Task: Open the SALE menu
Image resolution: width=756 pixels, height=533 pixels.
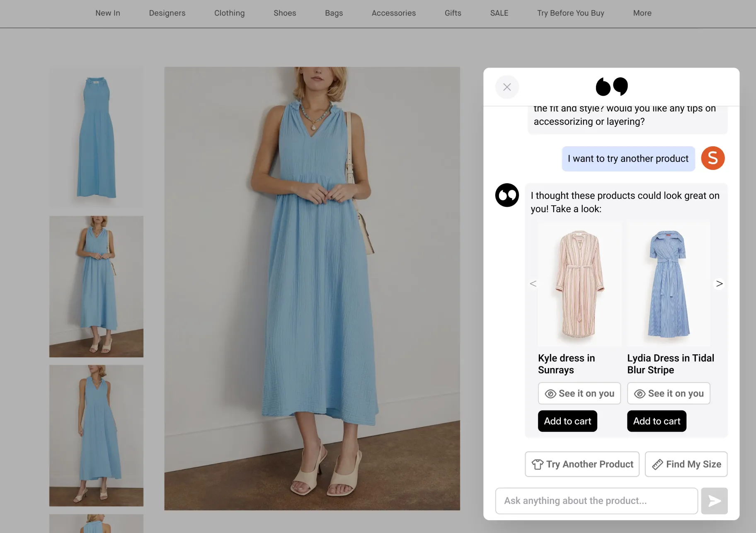Action: [x=499, y=13]
